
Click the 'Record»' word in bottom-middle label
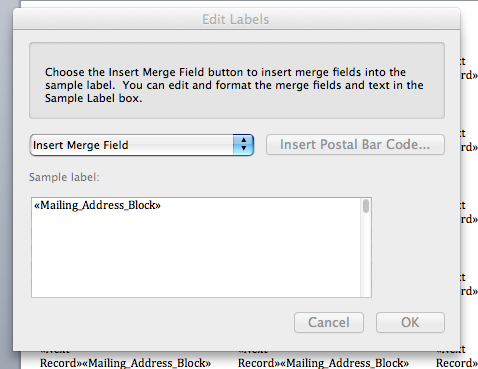coord(259,363)
